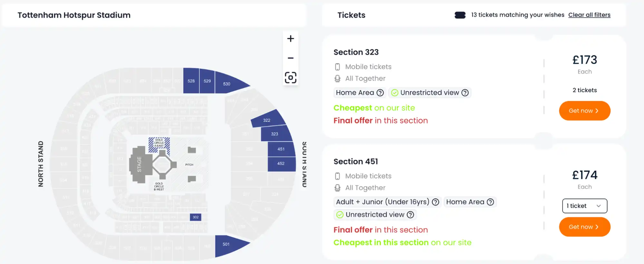This screenshot has height=264, width=644.
Task: Click the phone icon next to Mobile tickets
Action: click(337, 67)
